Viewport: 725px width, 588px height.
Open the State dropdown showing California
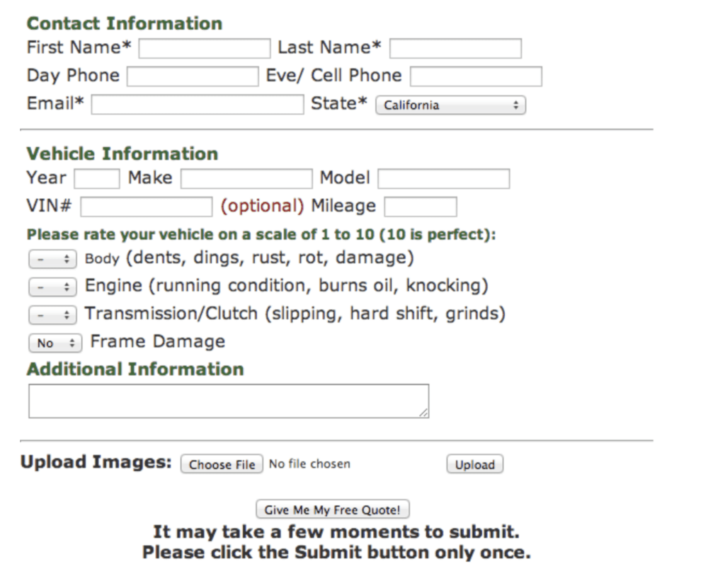pos(450,105)
